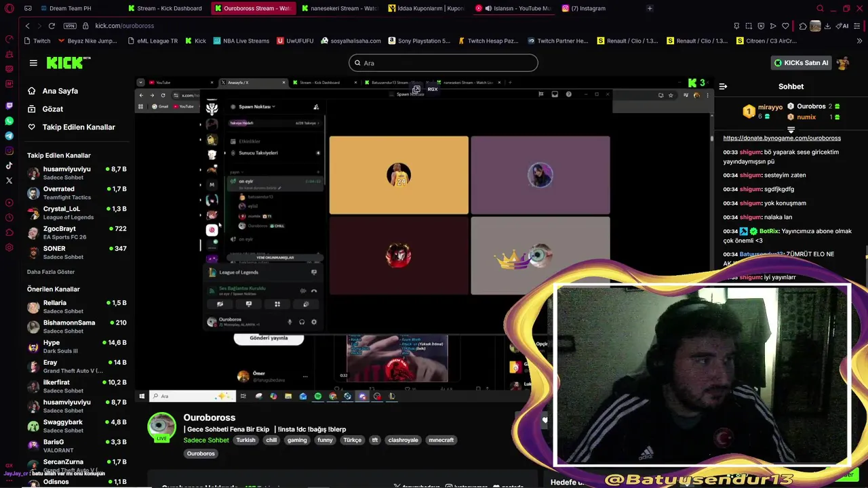The height and width of the screenshot is (488, 868).
Task: Reload the Kick page
Action: (x=52, y=26)
